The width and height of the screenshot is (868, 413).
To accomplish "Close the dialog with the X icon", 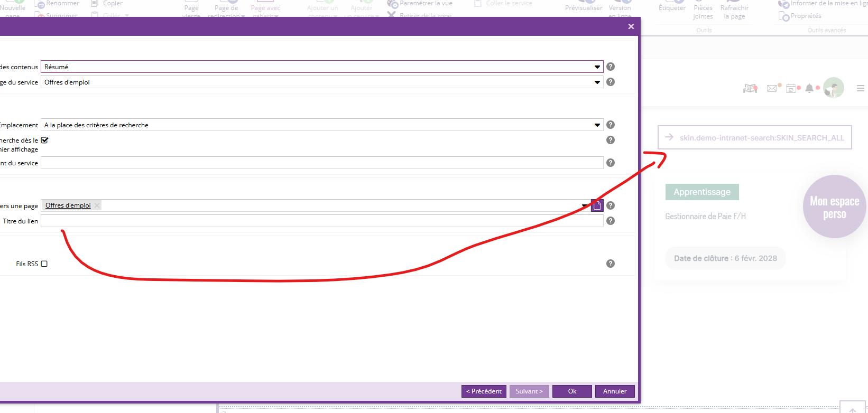I will click(x=631, y=26).
